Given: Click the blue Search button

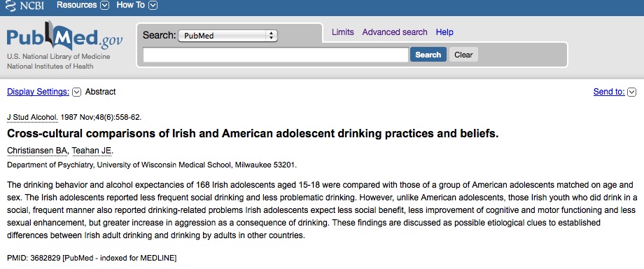Looking at the screenshot, I should [428, 55].
